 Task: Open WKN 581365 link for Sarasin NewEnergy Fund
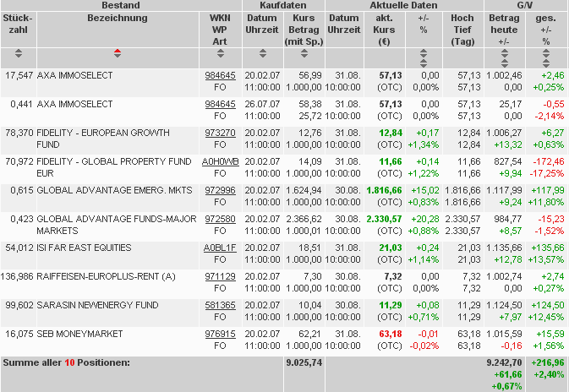[220, 305]
